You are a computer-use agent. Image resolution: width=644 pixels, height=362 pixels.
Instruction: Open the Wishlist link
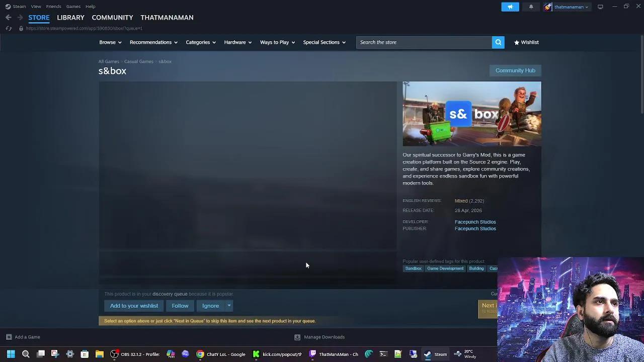coord(526,42)
